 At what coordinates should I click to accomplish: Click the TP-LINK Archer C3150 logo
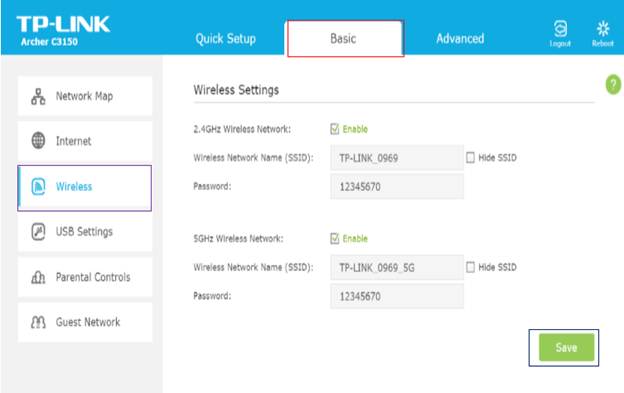point(63,31)
